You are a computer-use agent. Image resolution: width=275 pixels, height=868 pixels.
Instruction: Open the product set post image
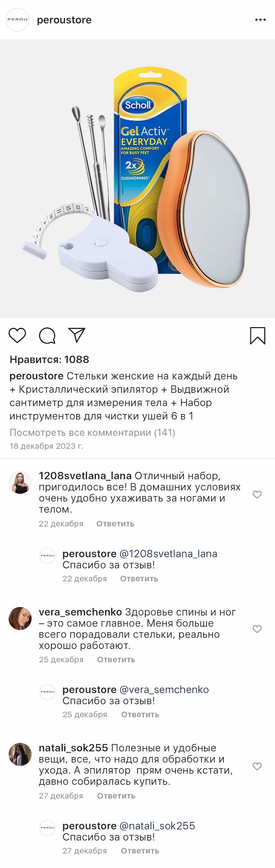137,179
